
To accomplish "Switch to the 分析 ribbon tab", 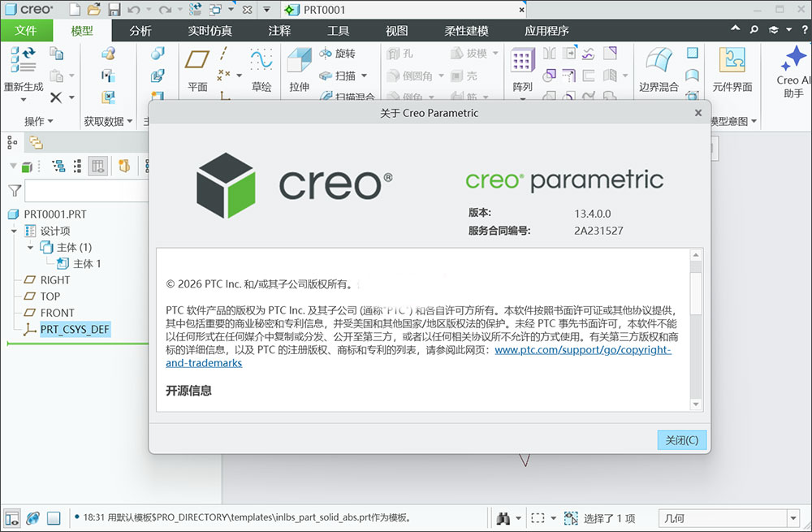I will (140, 31).
